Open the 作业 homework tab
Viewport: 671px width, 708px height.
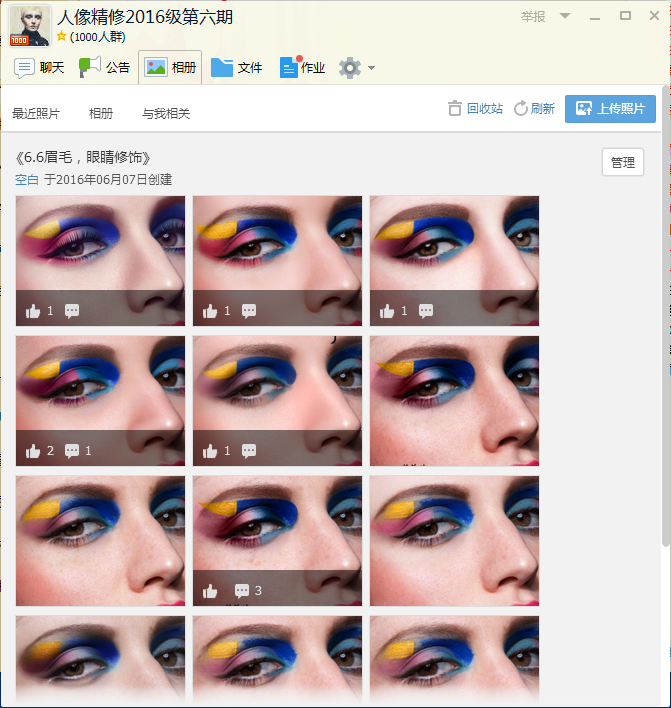302,68
